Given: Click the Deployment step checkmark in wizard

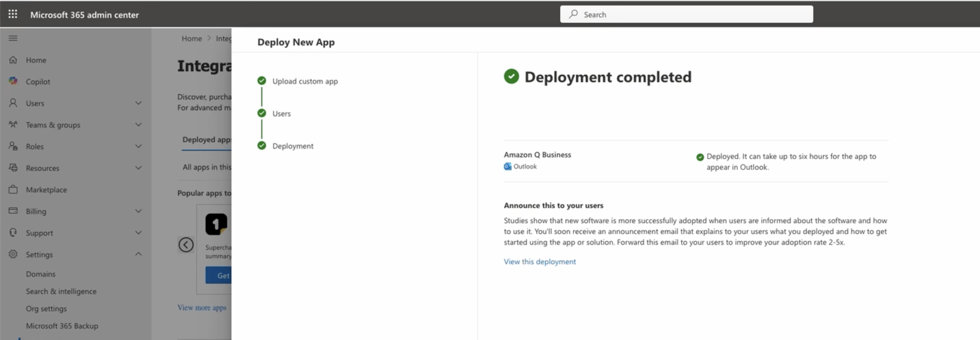Looking at the screenshot, I should (262, 145).
